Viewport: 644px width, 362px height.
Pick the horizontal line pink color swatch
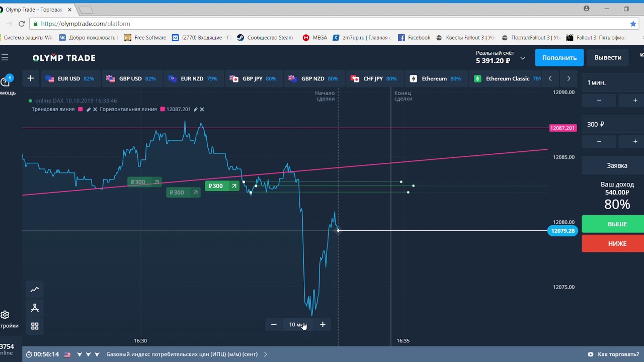coord(163,109)
